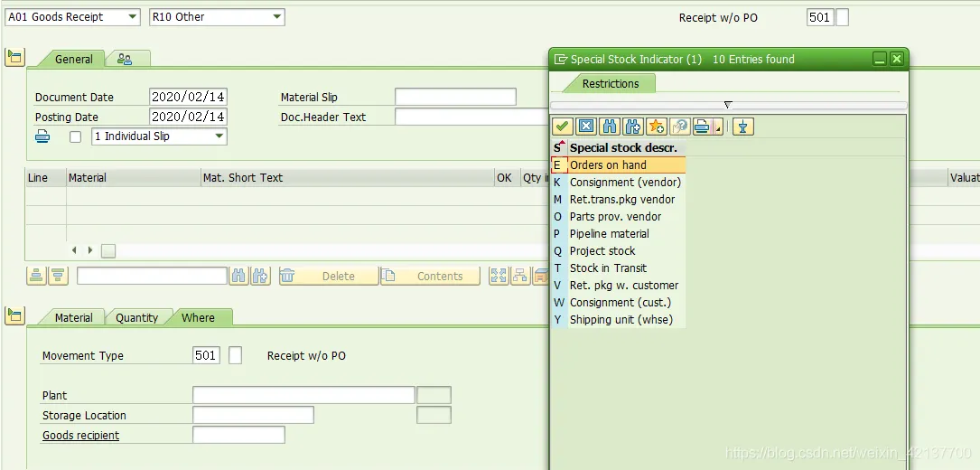Click the pin/hold icon in popup toolbar
The width and height of the screenshot is (980, 470).
(743, 127)
